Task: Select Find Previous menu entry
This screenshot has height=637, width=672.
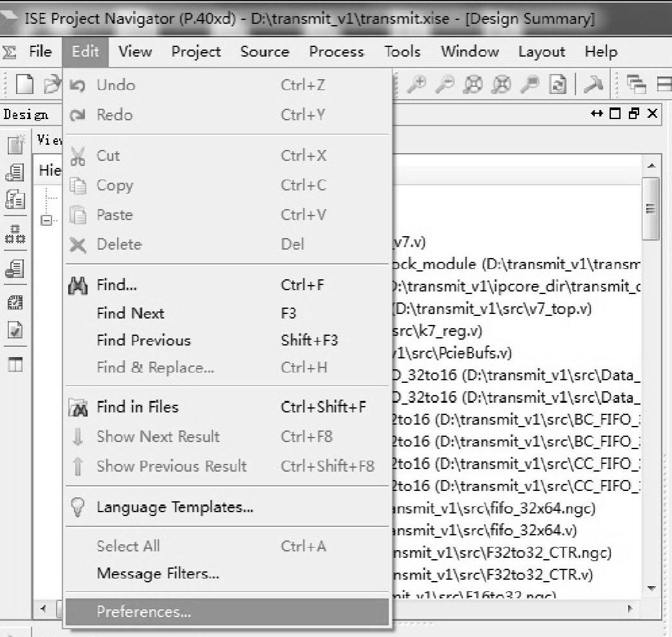Action: [227, 340]
